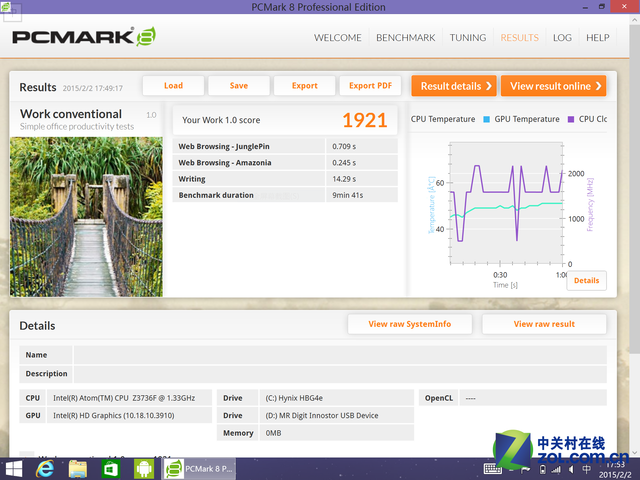Click the scrollbar up arrow
Screen dimensions: 640x480
[635, 20]
